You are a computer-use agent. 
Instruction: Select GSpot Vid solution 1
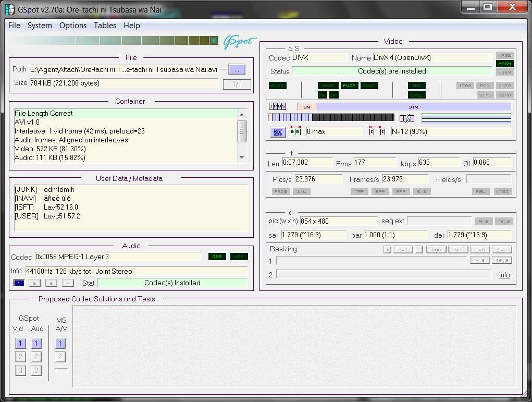(x=20, y=343)
